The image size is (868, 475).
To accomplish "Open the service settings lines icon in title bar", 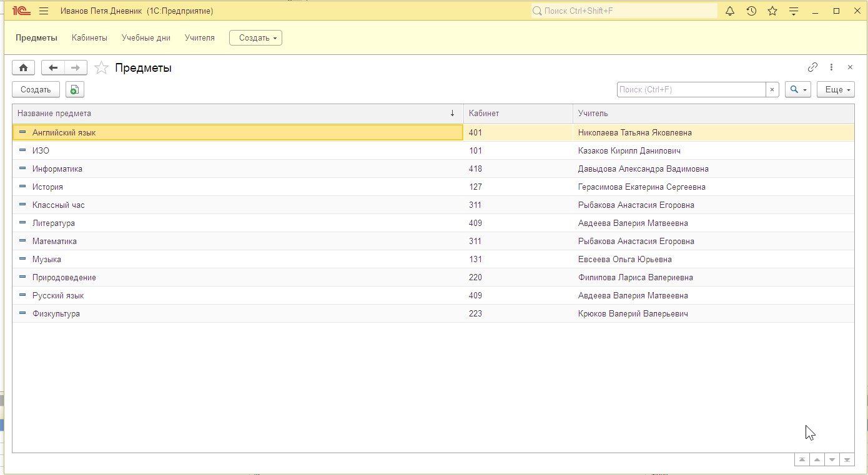I will [x=794, y=11].
